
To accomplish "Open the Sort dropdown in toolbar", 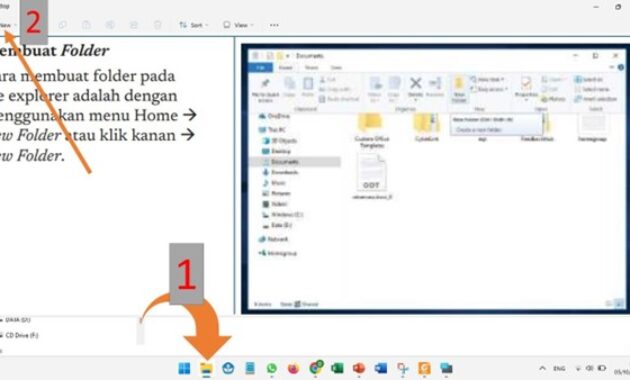I will click(x=194, y=25).
